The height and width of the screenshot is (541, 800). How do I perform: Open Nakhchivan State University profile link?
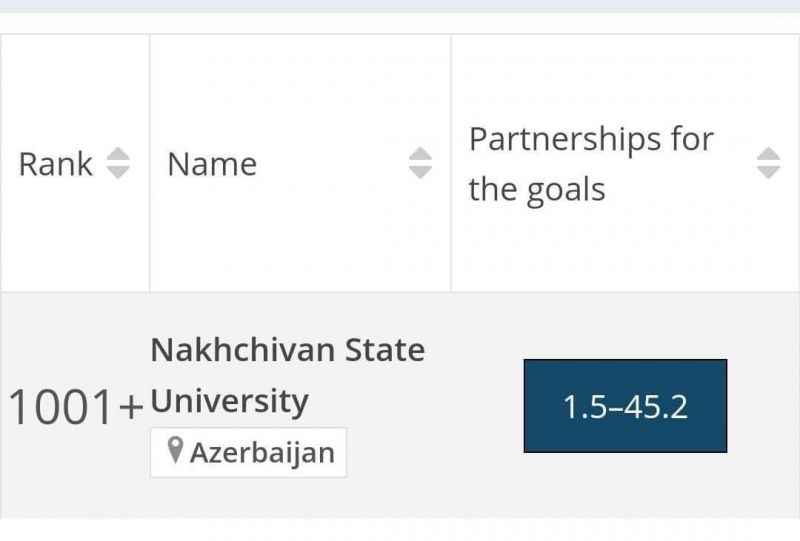[x=288, y=375]
